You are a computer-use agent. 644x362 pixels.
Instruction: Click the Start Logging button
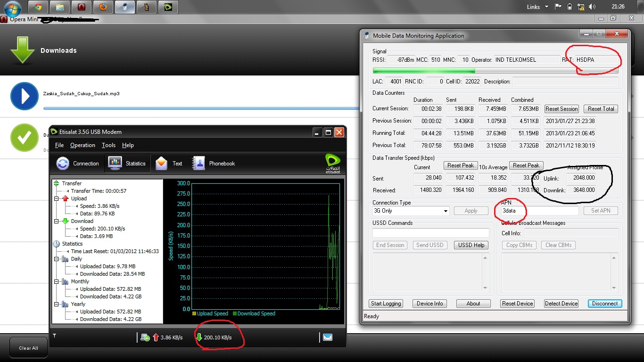tap(386, 304)
